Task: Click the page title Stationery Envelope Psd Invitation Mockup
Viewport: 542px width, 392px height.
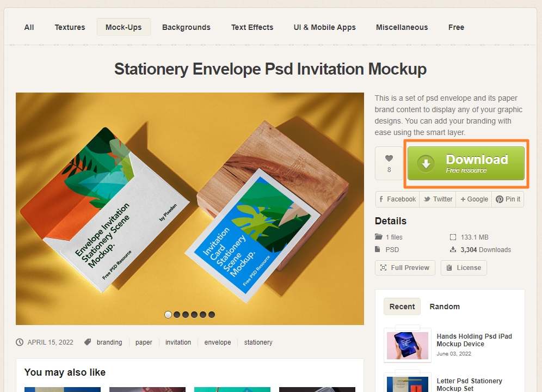Action: (270, 69)
